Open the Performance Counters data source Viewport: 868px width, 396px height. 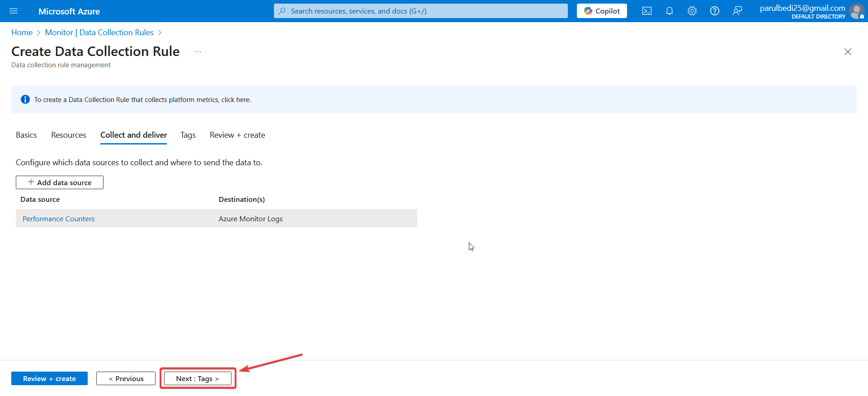(x=59, y=219)
